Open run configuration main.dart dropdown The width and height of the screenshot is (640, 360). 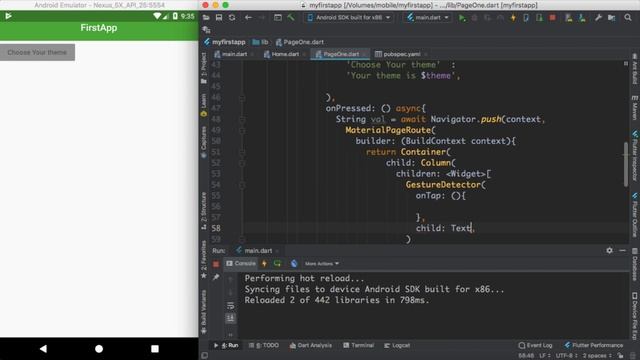click(x=427, y=18)
